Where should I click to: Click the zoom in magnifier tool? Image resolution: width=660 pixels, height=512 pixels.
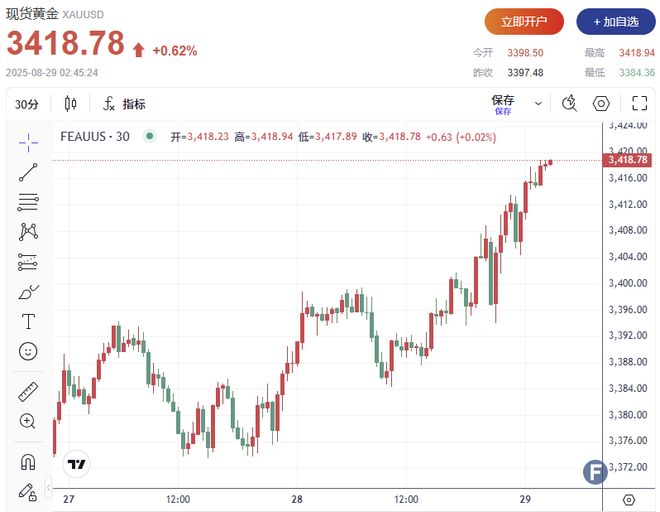(x=28, y=422)
